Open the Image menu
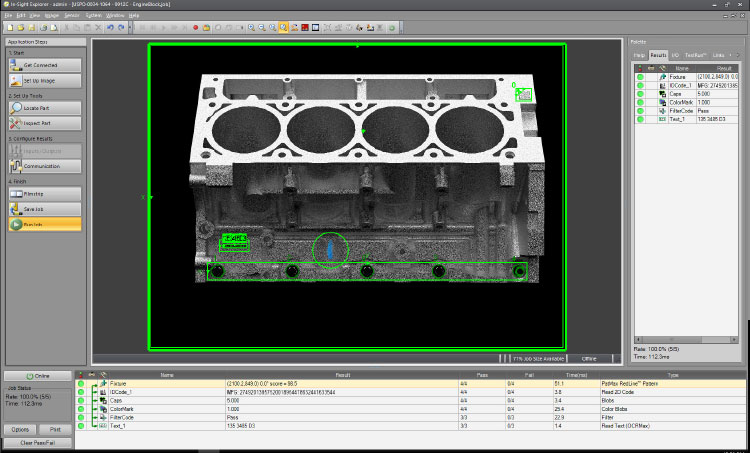 tap(51, 16)
